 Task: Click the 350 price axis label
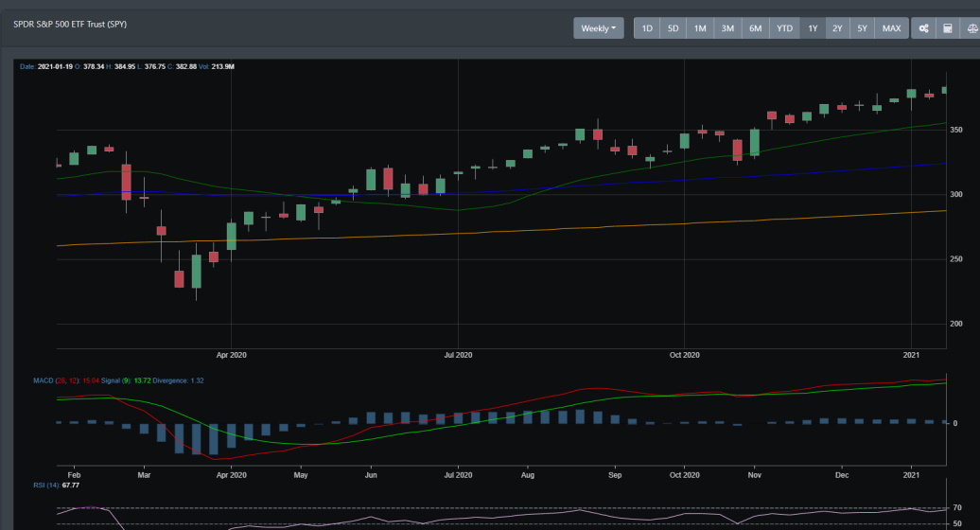pos(955,130)
